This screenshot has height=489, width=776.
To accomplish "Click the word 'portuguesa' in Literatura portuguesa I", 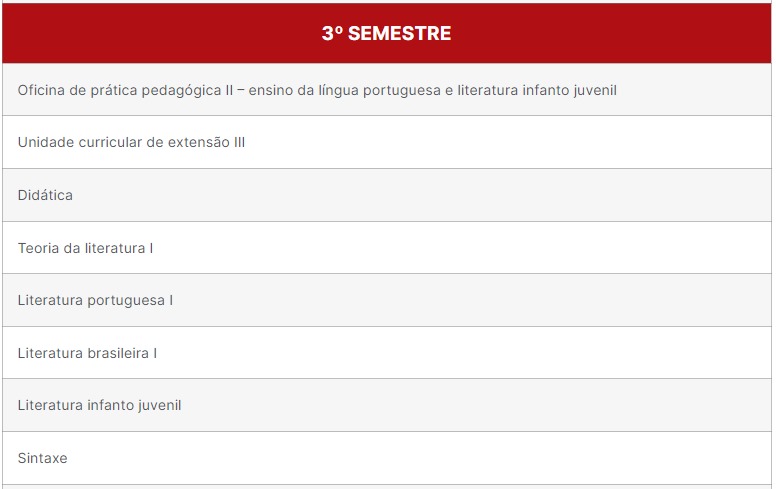I will pyautogui.click(x=126, y=301).
